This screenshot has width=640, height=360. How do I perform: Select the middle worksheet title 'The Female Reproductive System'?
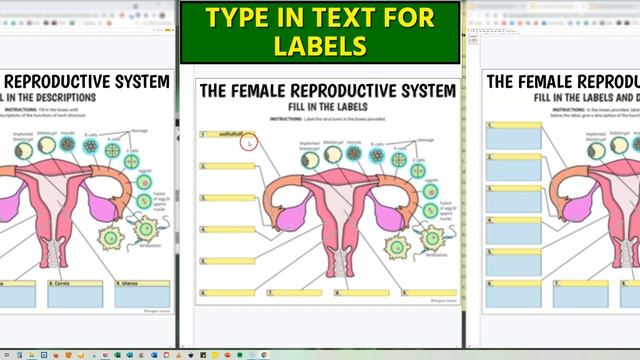(x=328, y=91)
